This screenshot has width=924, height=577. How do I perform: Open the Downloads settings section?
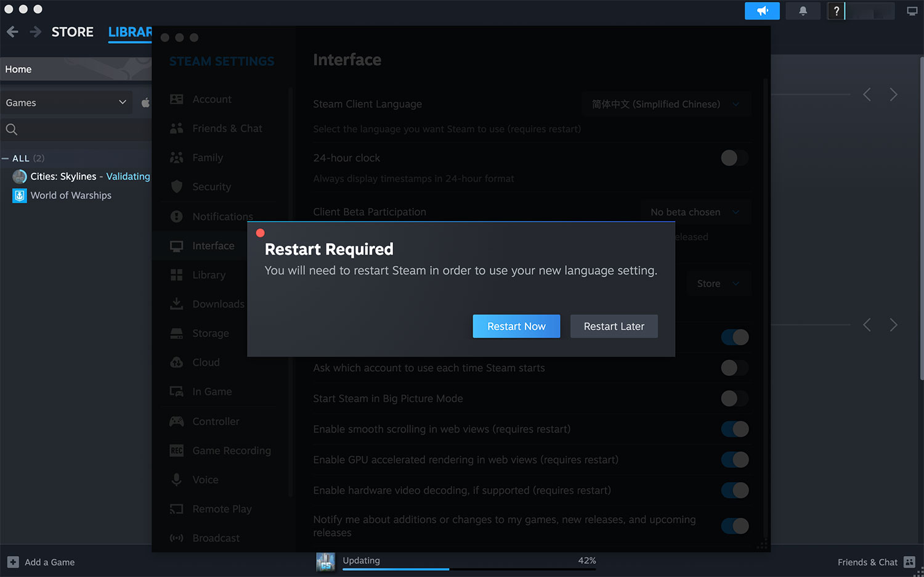point(219,304)
